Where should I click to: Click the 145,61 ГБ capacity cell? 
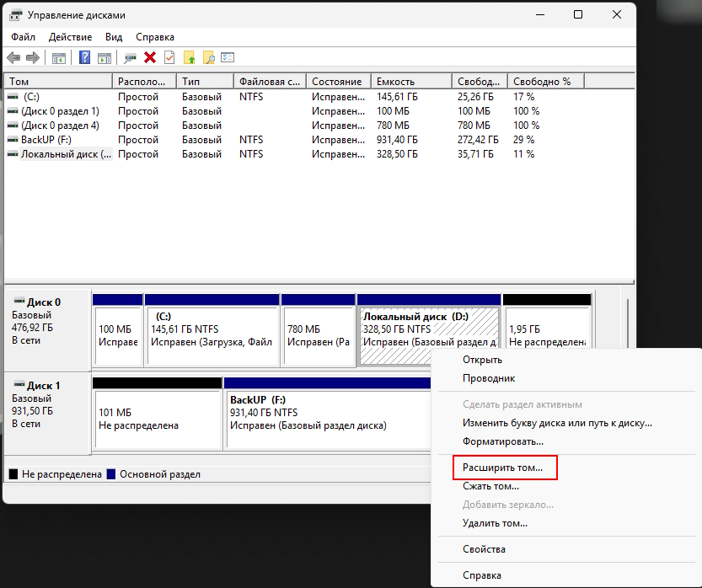(x=396, y=97)
